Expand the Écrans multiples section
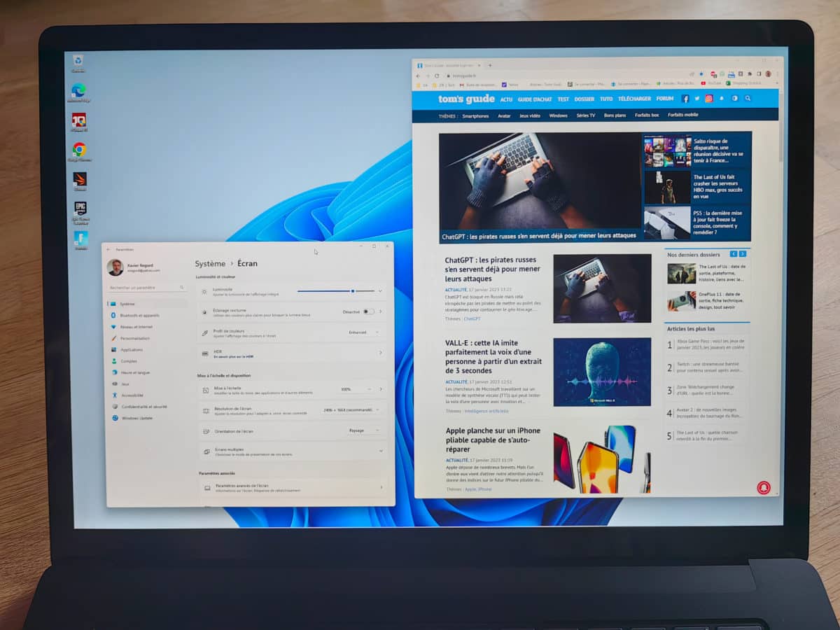The height and width of the screenshot is (630, 840). (292, 451)
